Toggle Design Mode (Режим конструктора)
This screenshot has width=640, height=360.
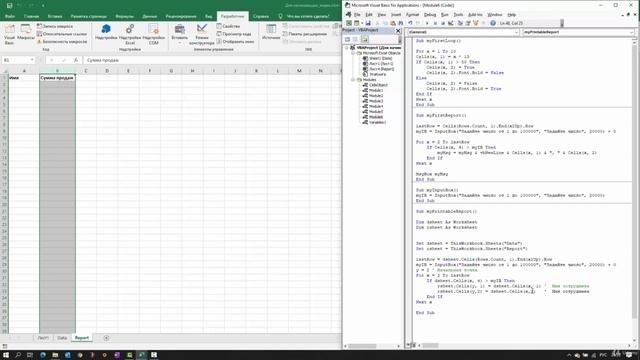pos(202,34)
